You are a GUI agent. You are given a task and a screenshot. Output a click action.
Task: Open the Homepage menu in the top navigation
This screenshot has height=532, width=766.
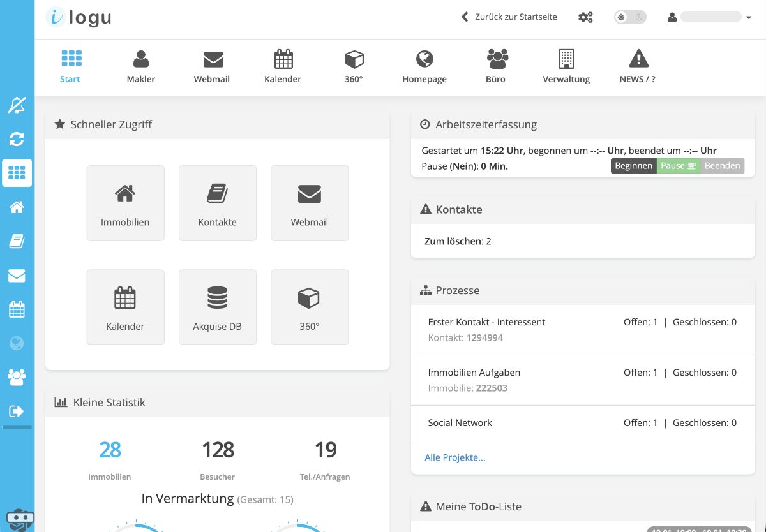pyautogui.click(x=424, y=66)
